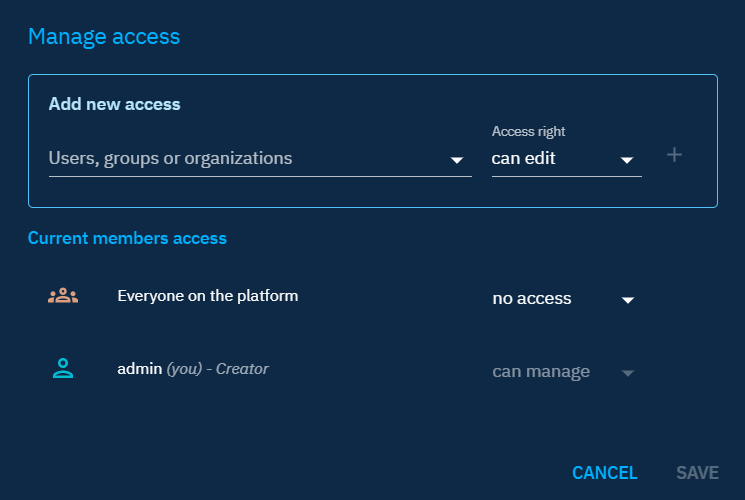This screenshot has width=745, height=500.
Task: Click the plus icon to add access
Action: (x=675, y=155)
